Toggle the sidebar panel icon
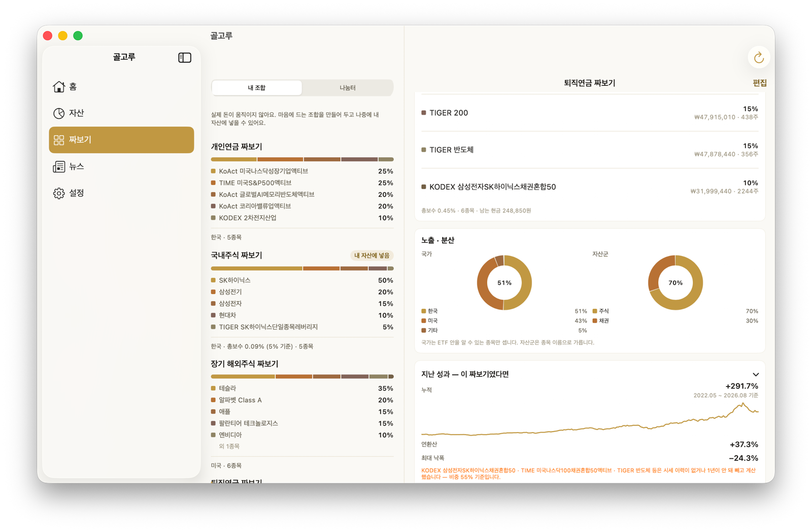 tap(185, 57)
